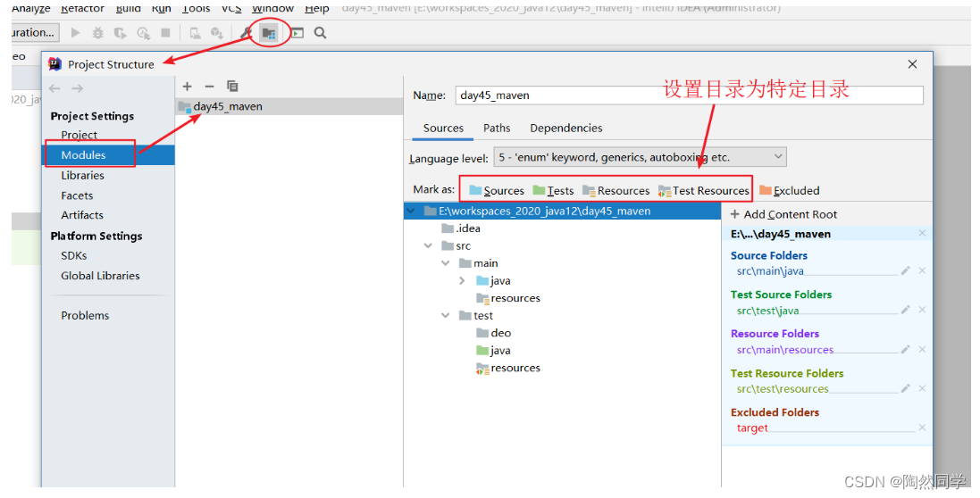The image size is (980, 498).
Task: Add a new module with plus icon
Action: [187, 86]
